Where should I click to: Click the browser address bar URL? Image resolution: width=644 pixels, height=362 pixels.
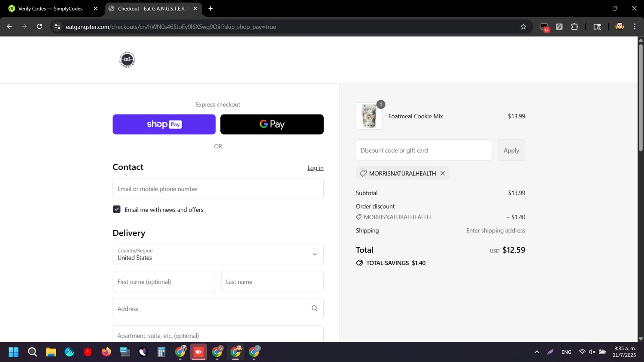click(x=171, y=27)
